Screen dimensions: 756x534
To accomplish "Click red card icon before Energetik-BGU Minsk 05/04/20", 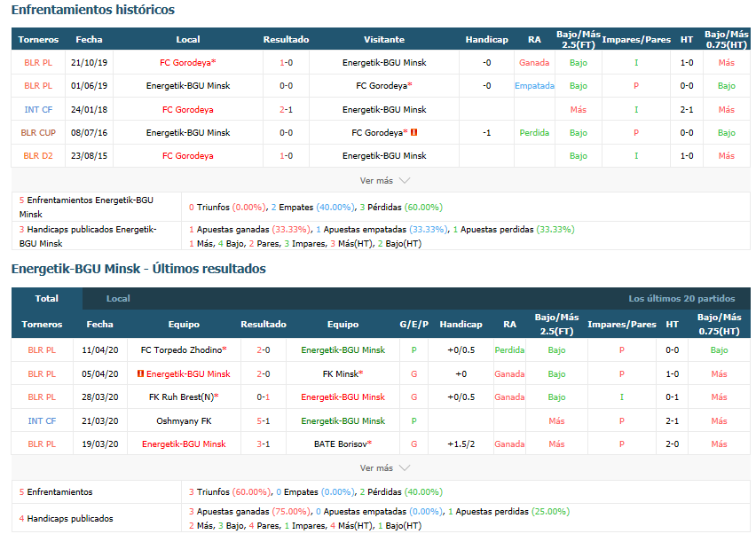I will pos(140,373).
